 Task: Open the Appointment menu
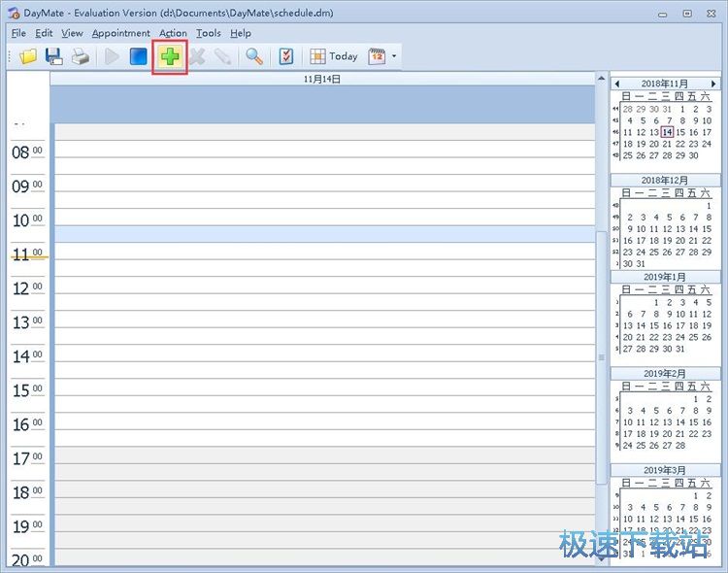coord(121,33)
